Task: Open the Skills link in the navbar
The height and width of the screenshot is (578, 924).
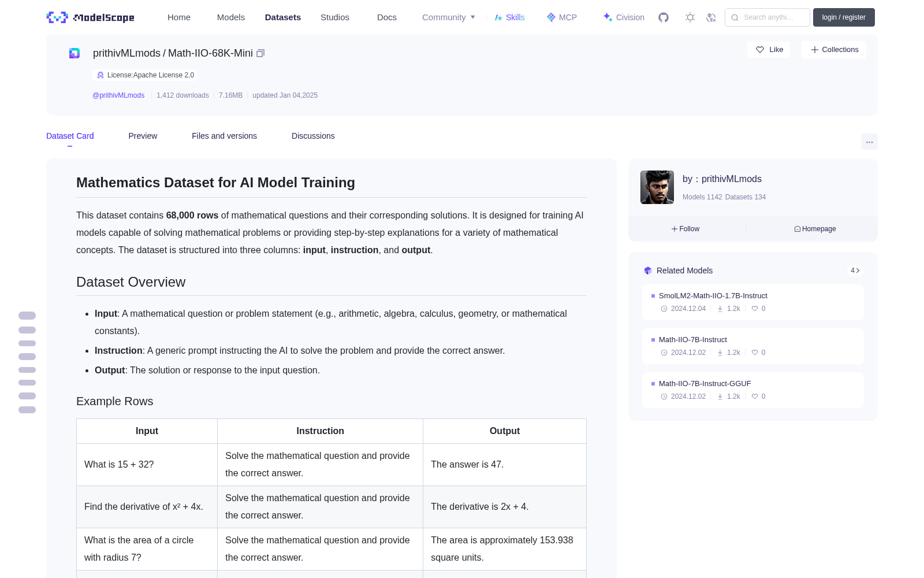Action: point(509,17)
